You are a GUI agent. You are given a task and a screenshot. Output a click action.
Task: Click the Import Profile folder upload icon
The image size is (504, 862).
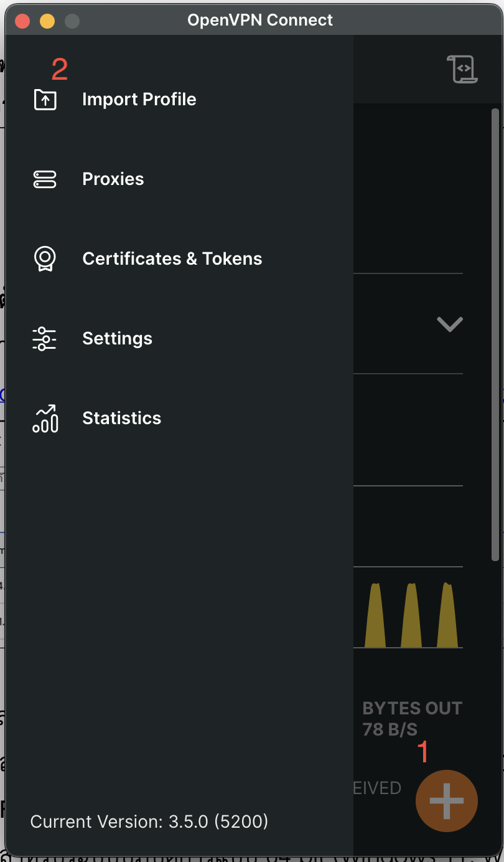(45, 100)
